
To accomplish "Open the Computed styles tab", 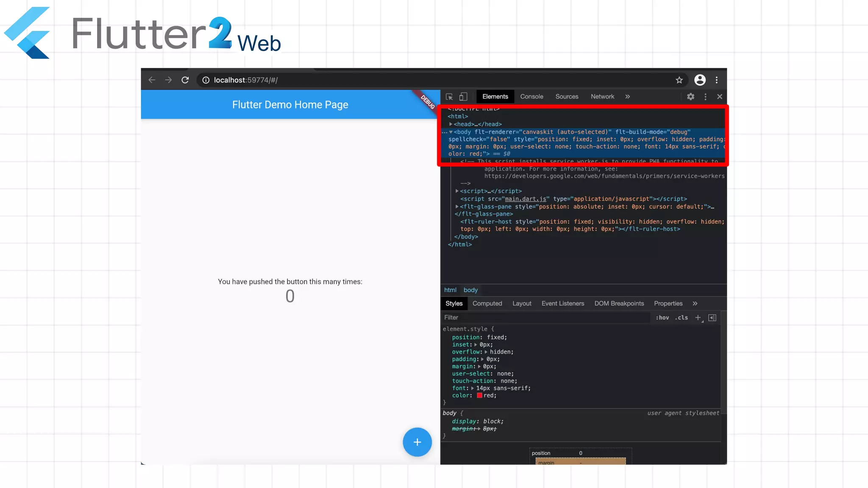I will pyautogui.click(x=487, y=303).
